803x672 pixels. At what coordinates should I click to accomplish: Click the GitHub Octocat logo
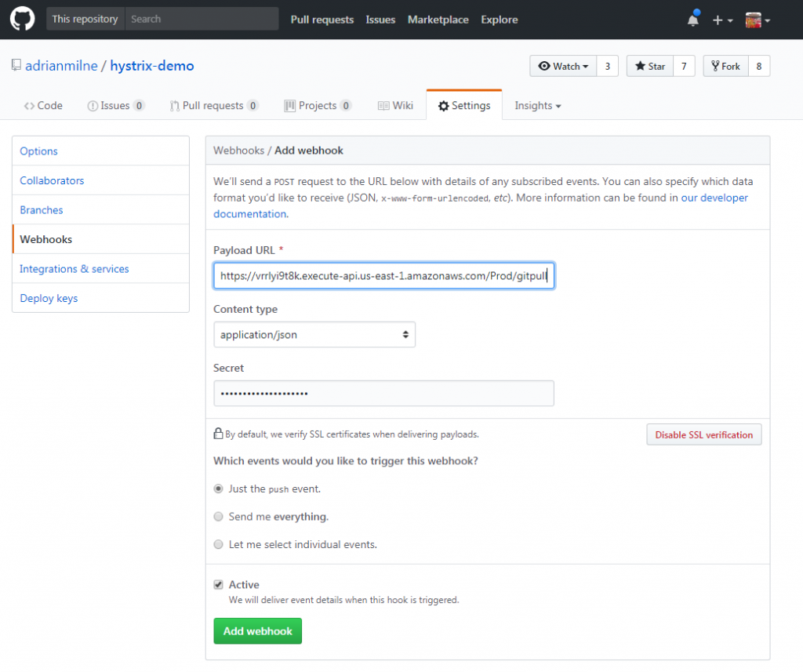pyautogui.click(x=21, y=19)
